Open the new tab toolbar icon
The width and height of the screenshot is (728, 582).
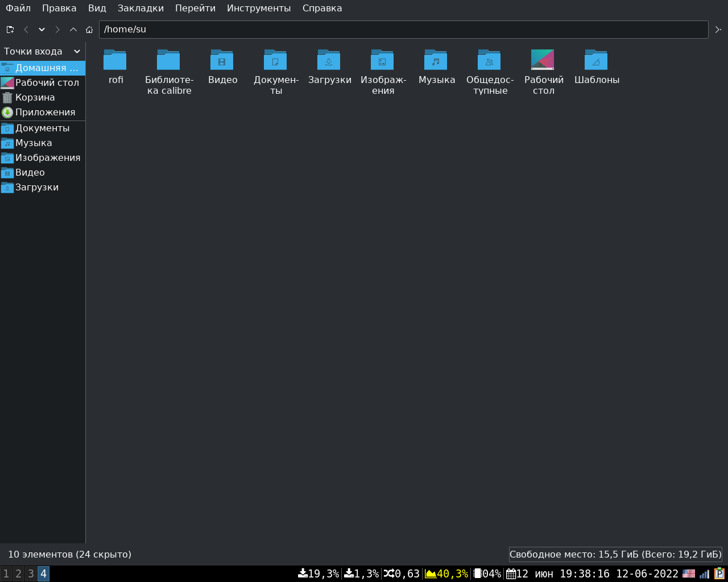[x=10, y=30]
